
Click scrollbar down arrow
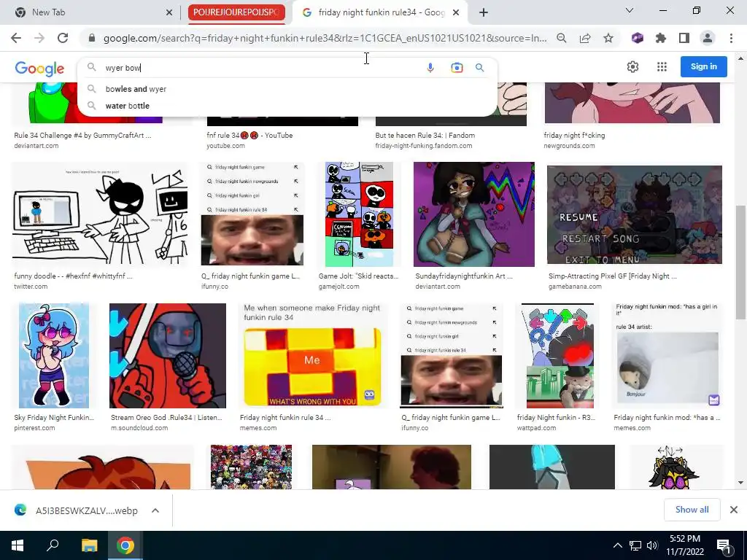pos(741,483)
